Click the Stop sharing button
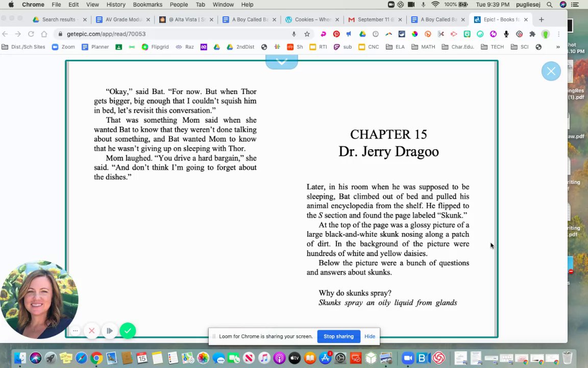Screen dimensions: 588x368 [338, 336]
